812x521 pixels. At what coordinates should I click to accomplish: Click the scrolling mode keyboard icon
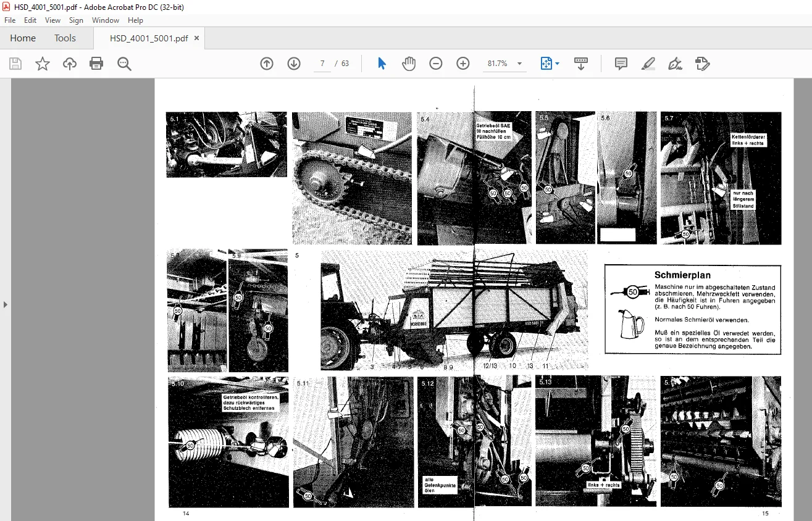(581, 64)
